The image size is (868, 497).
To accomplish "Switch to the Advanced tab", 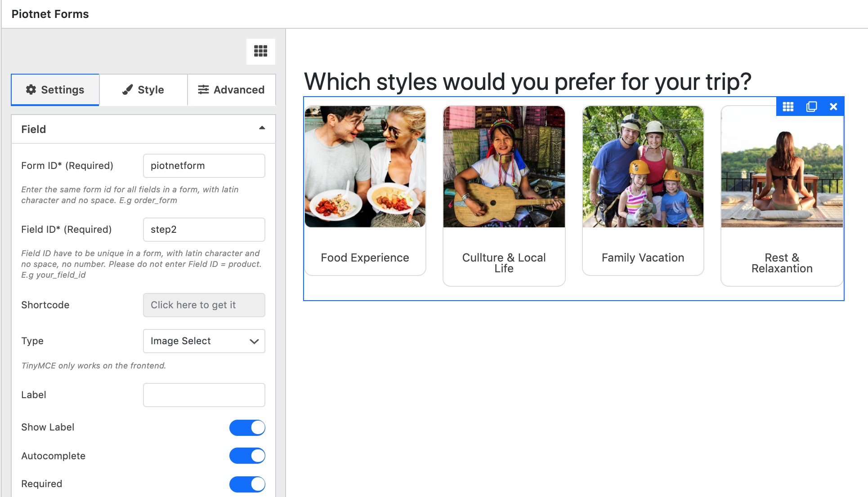I will 232,90.
